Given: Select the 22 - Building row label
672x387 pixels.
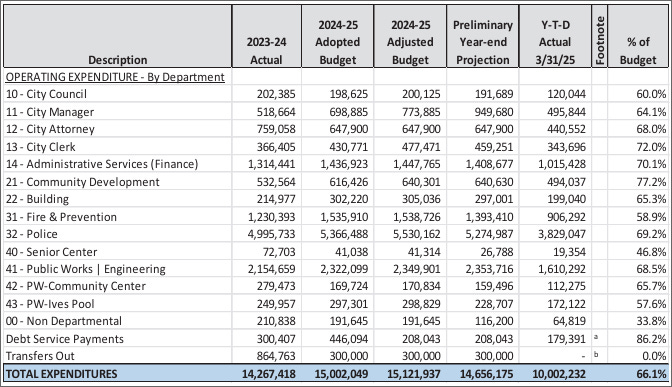Looking at the screenshot, I should click(37, 199).
